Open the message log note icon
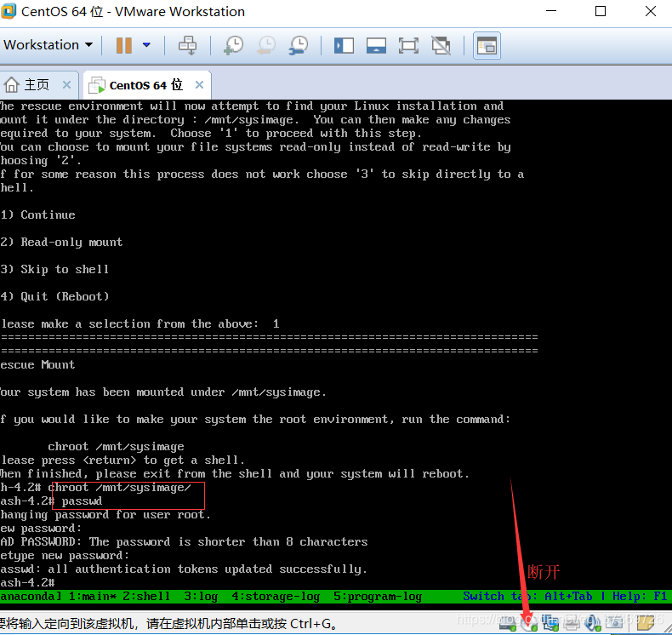 [x=646, y=622]
